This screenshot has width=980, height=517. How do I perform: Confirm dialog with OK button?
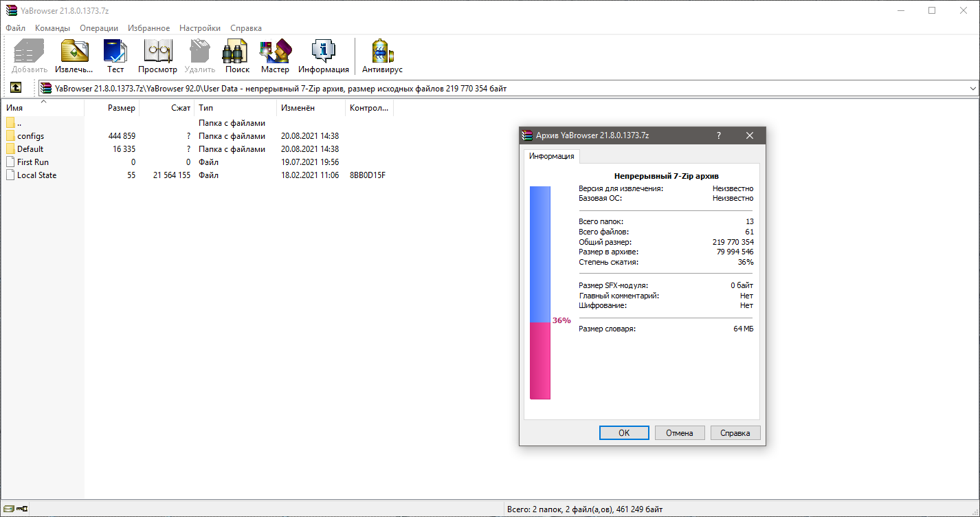tap(624, 433)
